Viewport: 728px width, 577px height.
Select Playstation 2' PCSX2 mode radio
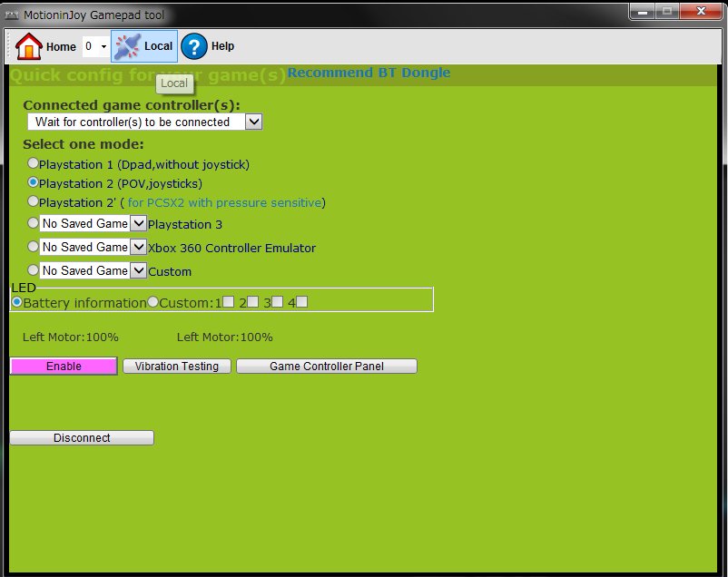tap(33, 201)
